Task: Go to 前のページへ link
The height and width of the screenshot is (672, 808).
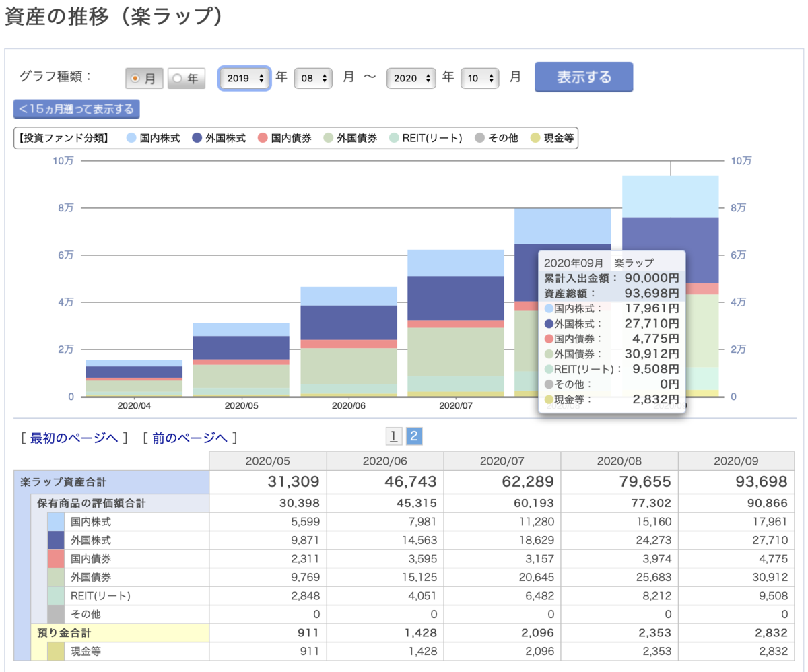Action: [190, 438]
